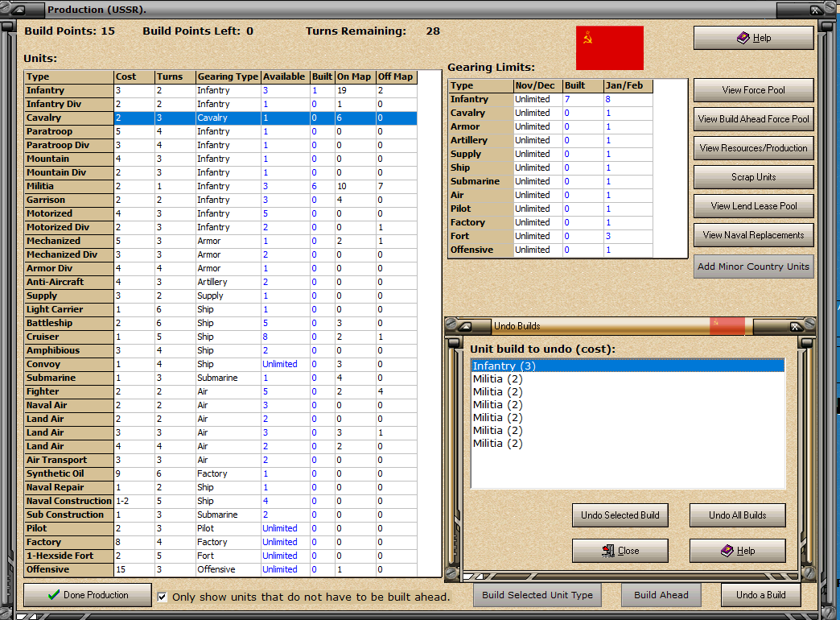Select the Cavalry unit row

(x=220, y=118)
